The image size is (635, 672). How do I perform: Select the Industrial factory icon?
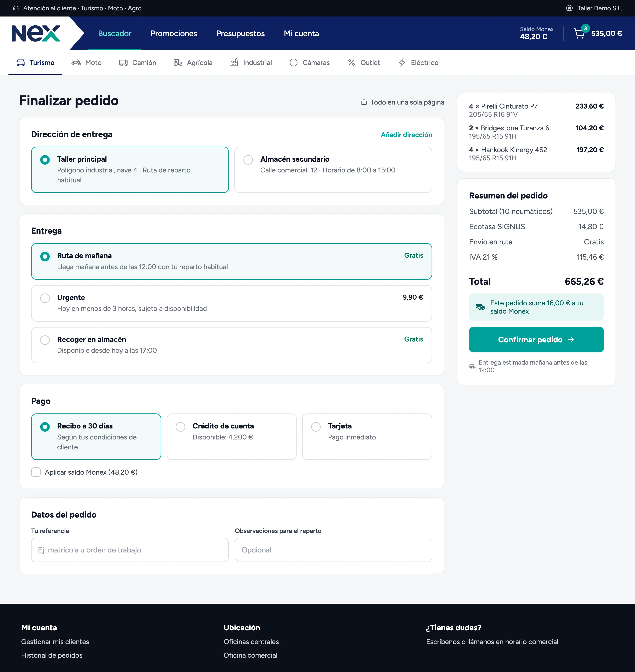coord(234,63)
